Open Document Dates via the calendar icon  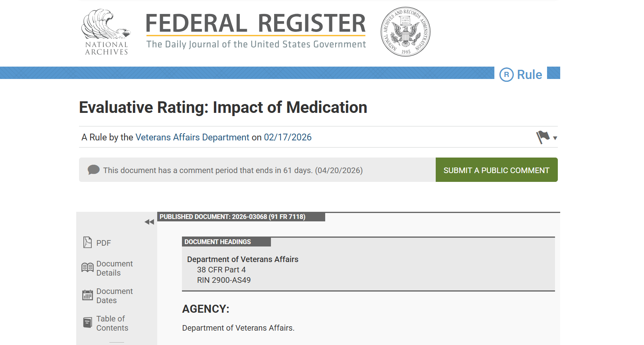[87, 295]
